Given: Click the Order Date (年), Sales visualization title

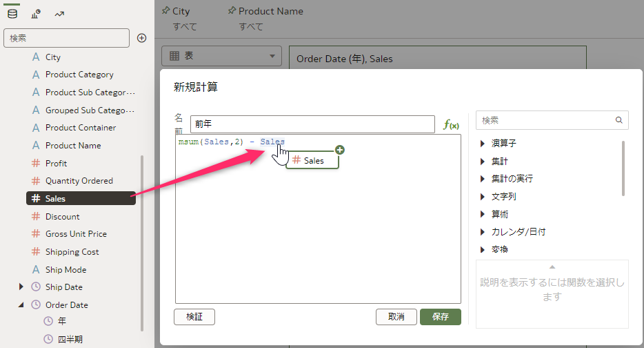Looking at the screenshot, I should click(x=345, y=59).
